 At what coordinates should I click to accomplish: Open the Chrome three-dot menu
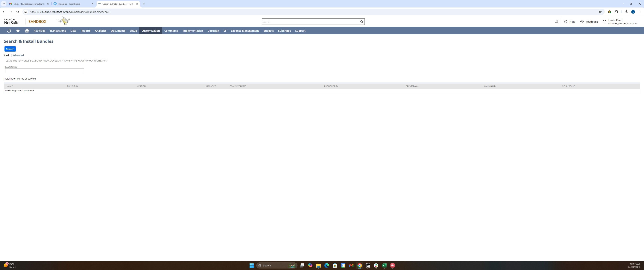[640, 12]
